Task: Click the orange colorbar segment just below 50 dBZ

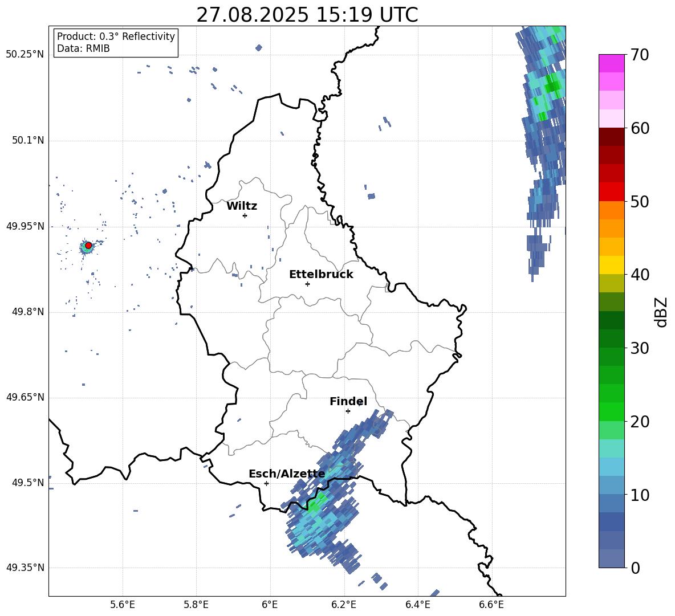Action: pos(611,210)
